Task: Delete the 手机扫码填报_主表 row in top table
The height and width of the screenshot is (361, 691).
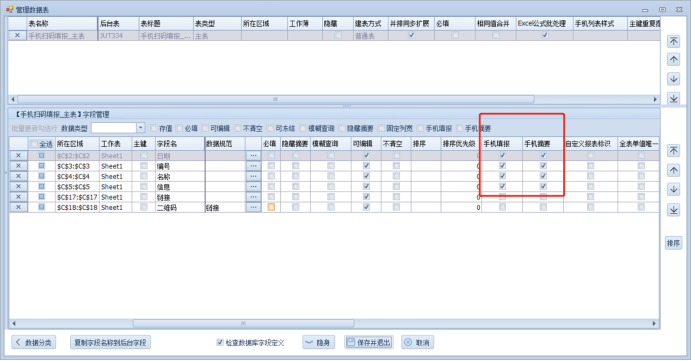Action: 17,36
